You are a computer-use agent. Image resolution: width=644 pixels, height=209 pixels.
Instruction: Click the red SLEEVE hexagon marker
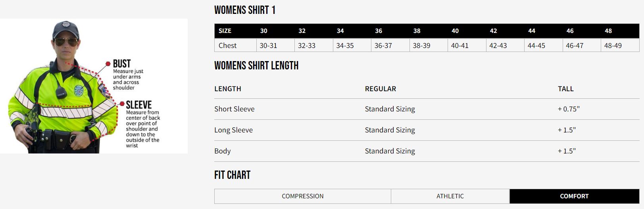122,104
